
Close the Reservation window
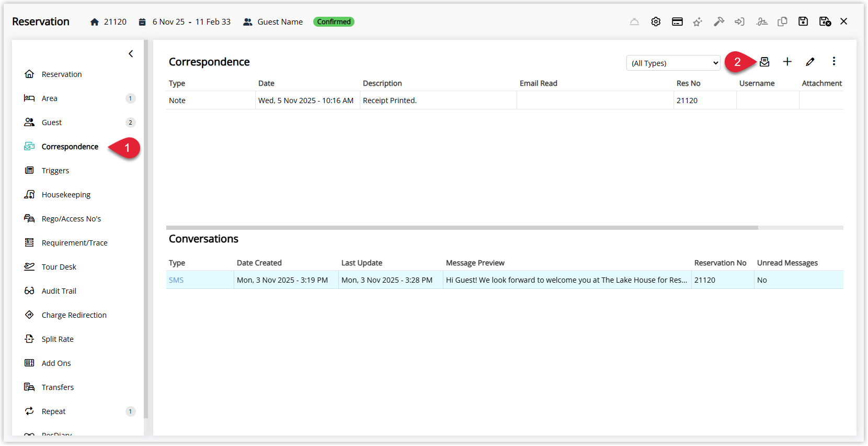tap(844, 21)
